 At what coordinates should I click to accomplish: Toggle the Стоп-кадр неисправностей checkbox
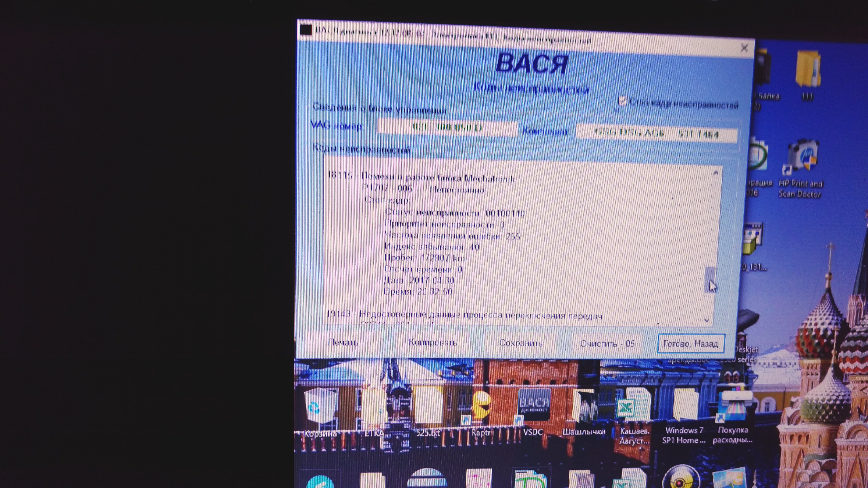click(x=622, y=101)
